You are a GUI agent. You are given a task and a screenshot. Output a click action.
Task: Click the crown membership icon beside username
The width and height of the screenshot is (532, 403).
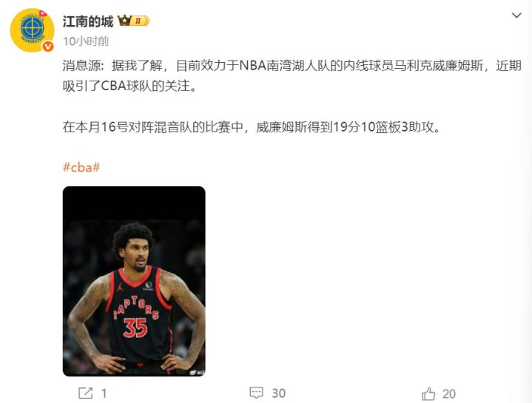click(x=124, y=21)
